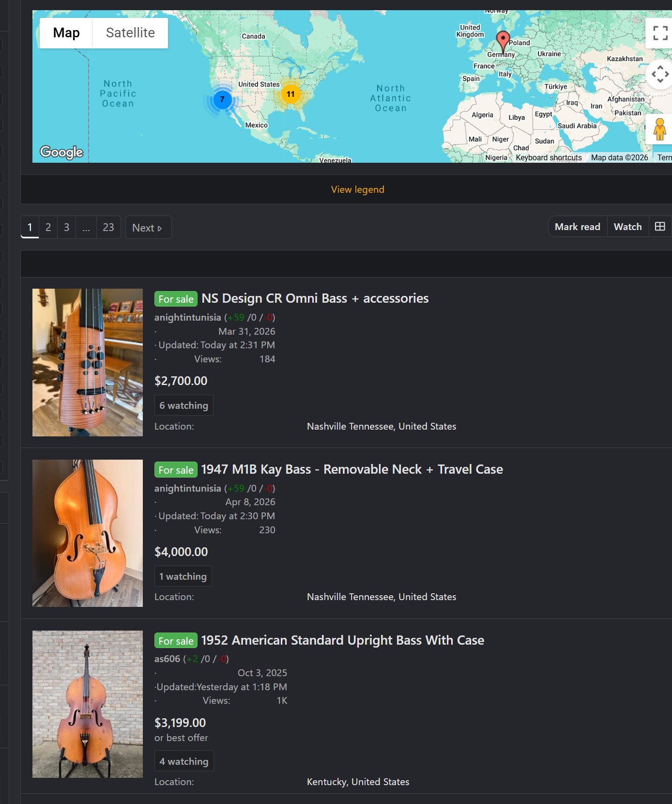672x804 pixels.
Task: Click the Next page button
Action: (148, 227)
